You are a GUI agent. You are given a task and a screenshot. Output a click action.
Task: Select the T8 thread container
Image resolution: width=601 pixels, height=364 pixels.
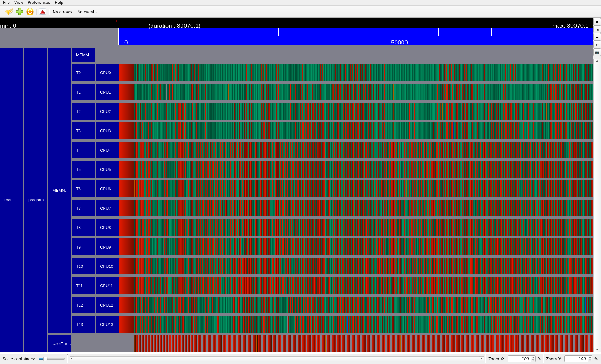click(83, 227)
